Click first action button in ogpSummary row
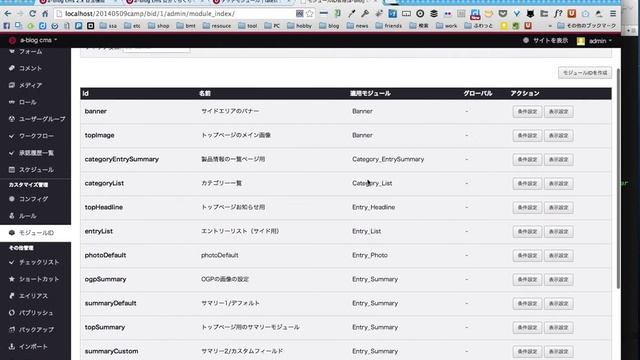Image resolution: width=640 pixels, height=360 pixels. 527,280
